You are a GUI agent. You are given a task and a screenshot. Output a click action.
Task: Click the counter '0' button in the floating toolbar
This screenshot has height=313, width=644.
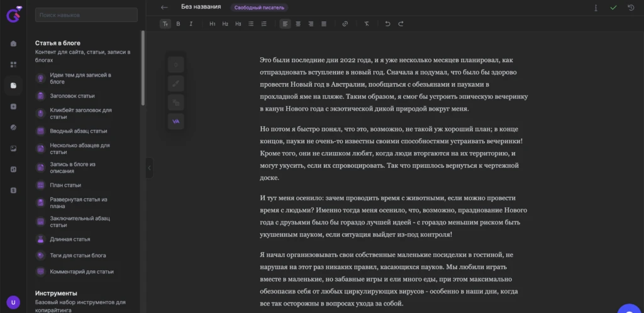(176, 65)
